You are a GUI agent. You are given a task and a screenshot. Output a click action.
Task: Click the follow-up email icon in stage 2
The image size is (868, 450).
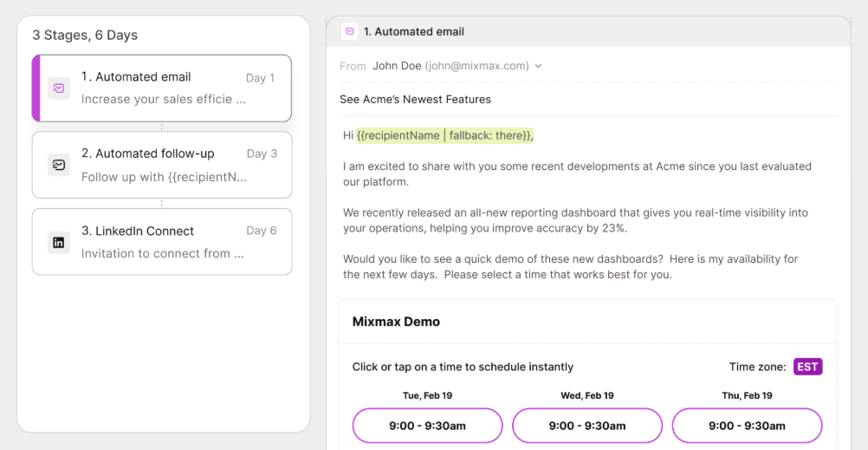click(x=59, y=165)
